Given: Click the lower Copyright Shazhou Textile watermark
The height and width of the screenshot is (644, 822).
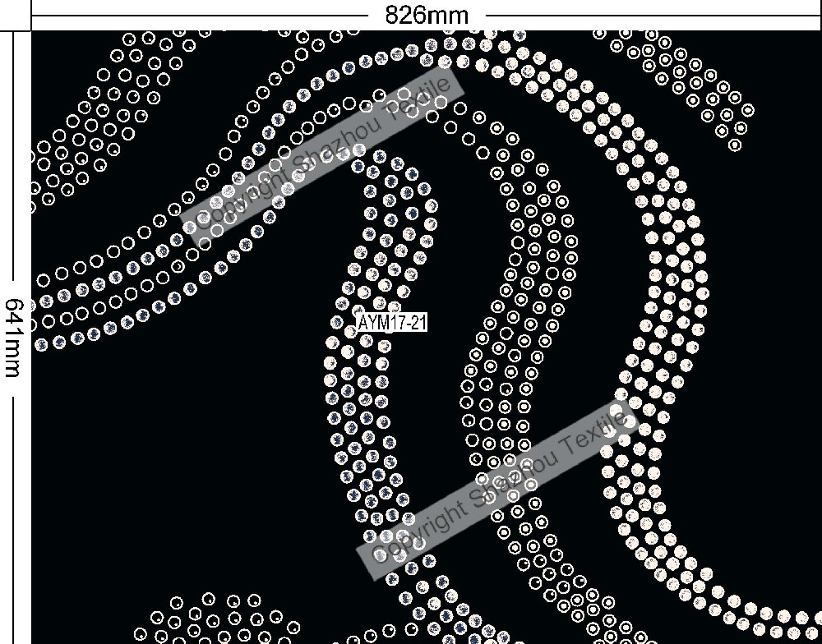Looking at the screenshot, I should tap(498, 489).
